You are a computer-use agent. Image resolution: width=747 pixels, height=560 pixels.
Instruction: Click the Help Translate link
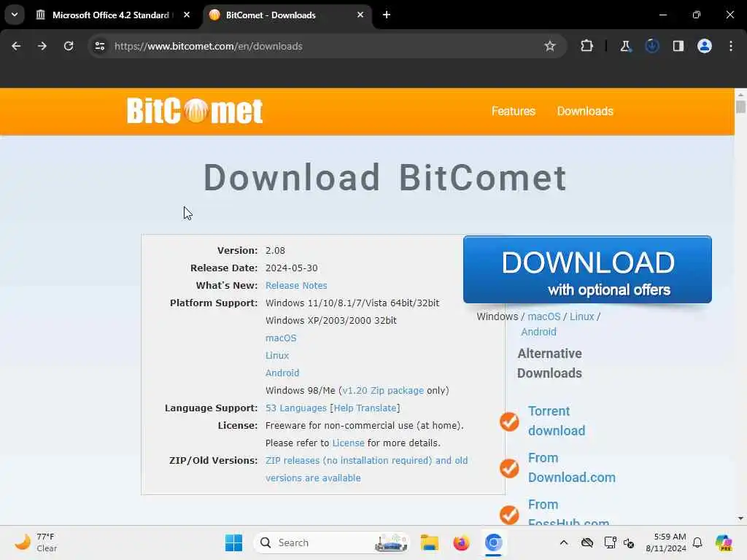365,408
